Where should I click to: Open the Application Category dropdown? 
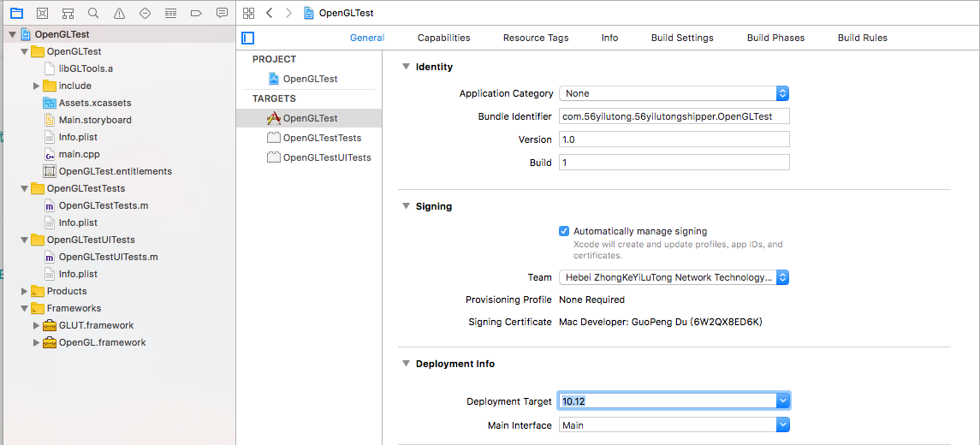click(x=674, y=93)
